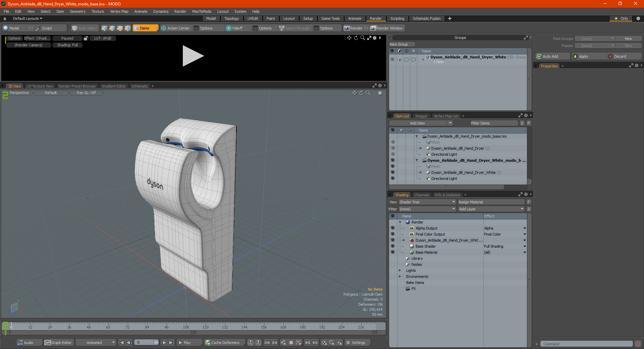Click Auto Add button
The height and width of the screenshot is (349, 644).
(553, 56)
